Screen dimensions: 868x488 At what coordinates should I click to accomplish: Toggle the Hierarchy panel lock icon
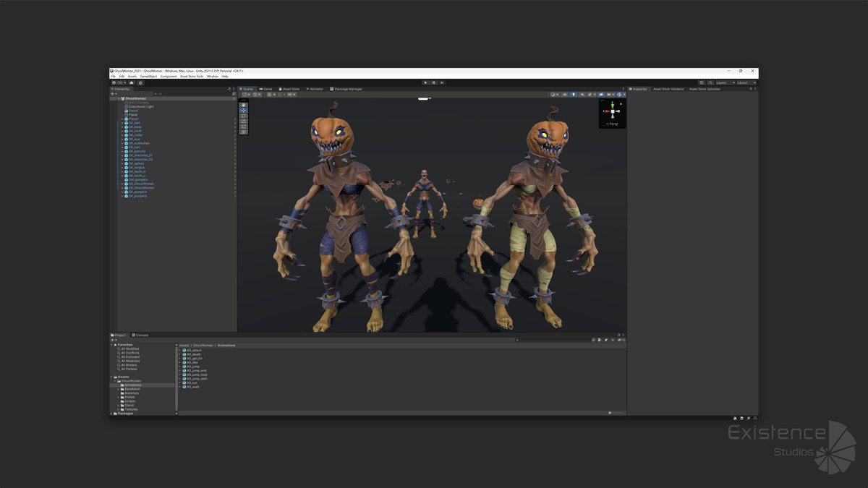(229, 89)
